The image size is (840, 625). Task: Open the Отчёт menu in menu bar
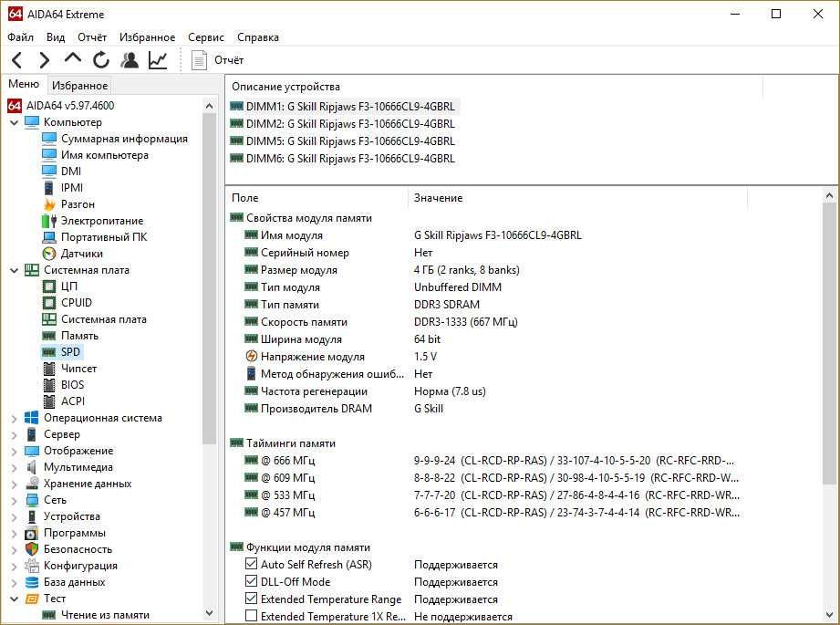tap(92, 37)
